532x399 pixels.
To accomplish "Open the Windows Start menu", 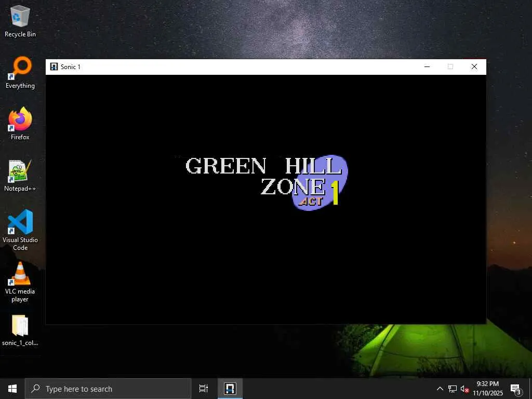I will point(12,389).
